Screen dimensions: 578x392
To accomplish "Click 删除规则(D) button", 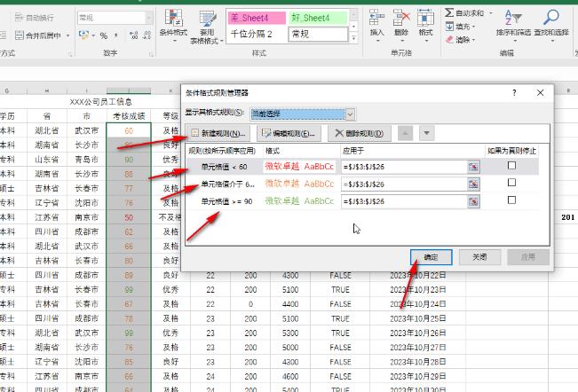I will 360,133.
